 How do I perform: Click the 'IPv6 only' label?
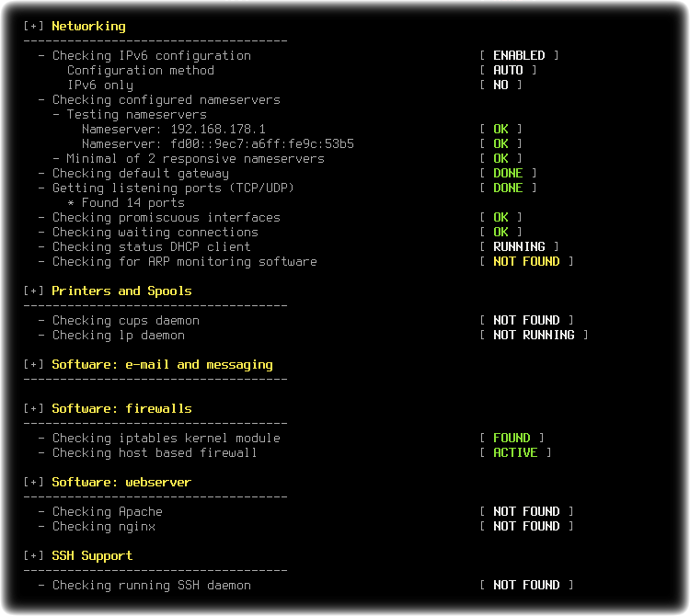tap(100, 86)
